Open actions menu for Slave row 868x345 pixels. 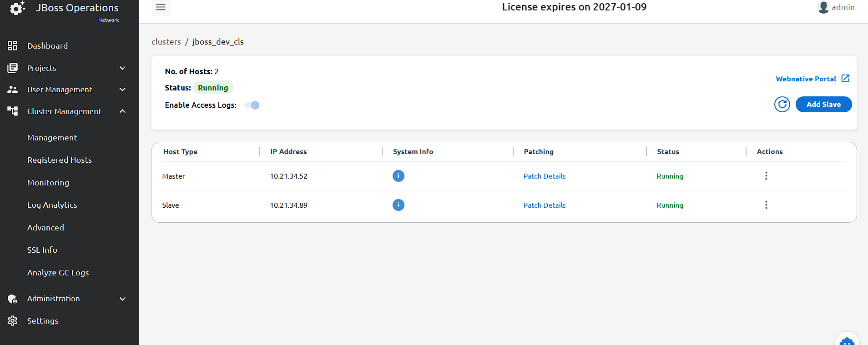click(766, 205)
